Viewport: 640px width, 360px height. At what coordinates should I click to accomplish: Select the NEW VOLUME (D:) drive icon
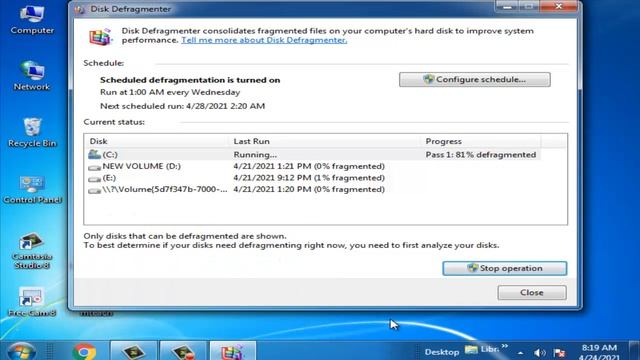94,167
